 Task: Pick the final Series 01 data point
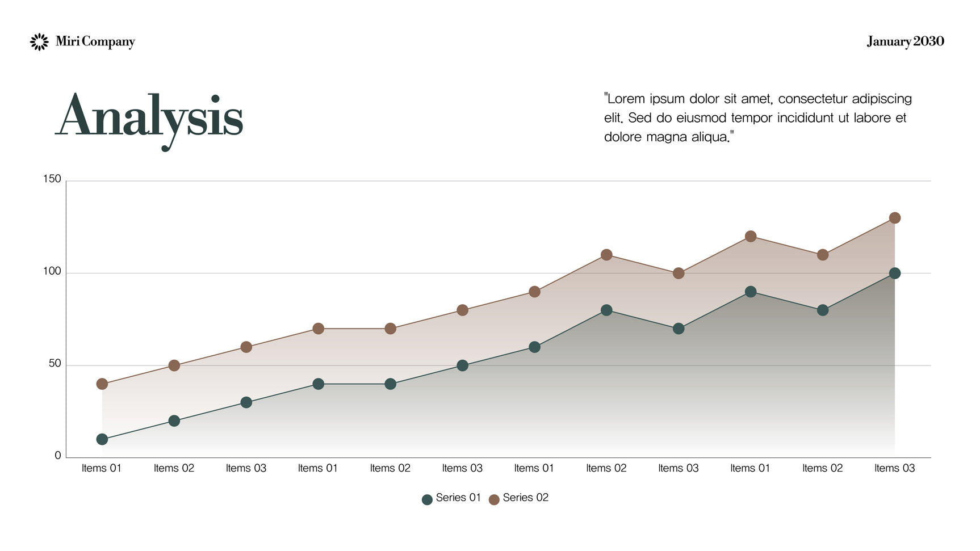894,274
